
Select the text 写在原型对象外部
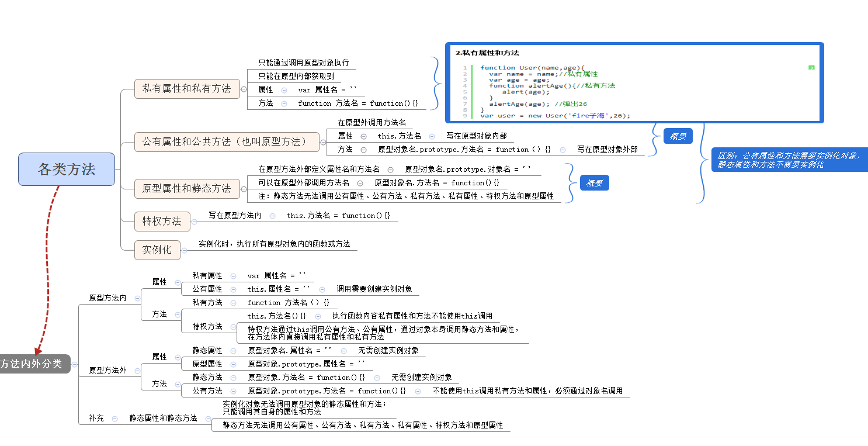607,149
